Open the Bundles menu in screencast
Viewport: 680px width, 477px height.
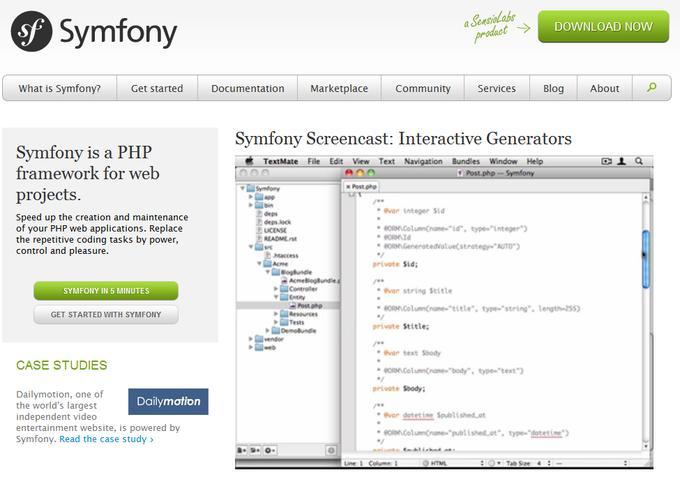(466, 161)
